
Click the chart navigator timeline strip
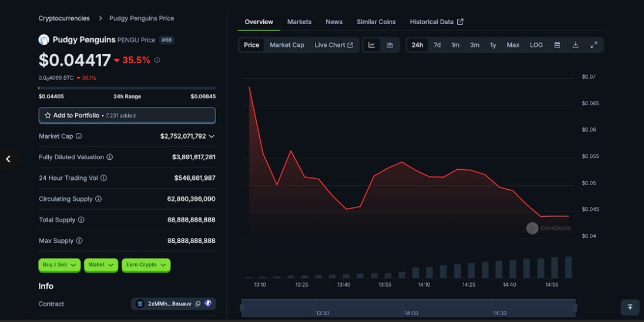point(408,308)
